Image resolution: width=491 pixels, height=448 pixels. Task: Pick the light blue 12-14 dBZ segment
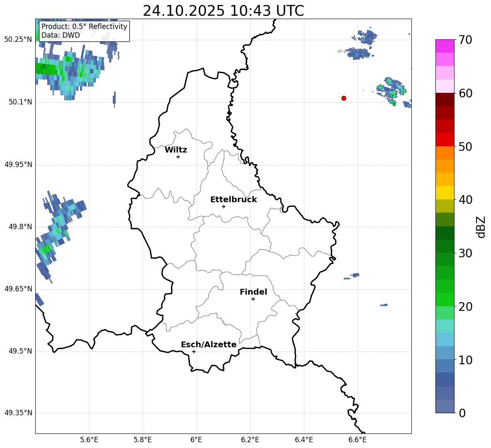click(445, 339)
